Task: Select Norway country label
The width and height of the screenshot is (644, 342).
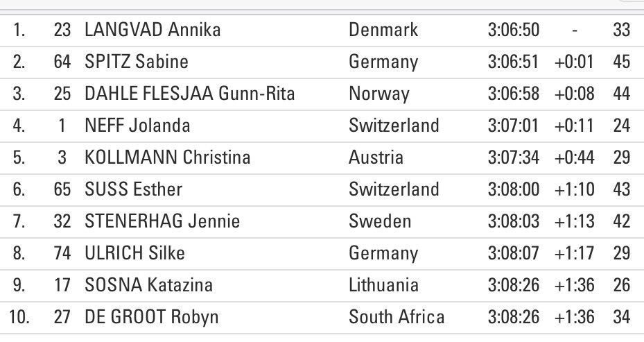Action: (x=379, y=94)
